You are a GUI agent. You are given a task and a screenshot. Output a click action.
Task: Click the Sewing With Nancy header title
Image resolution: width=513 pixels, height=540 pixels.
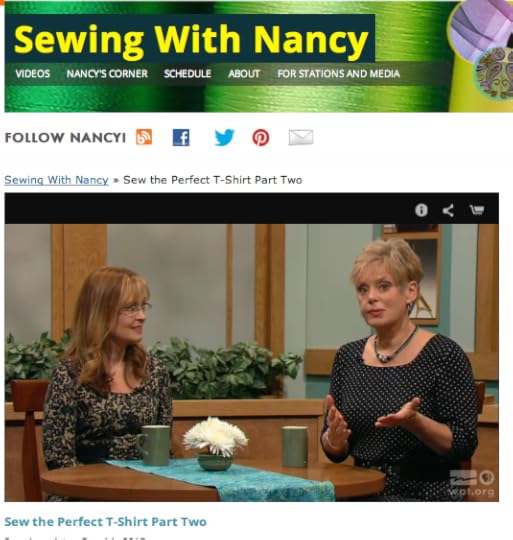click(191, 39)
